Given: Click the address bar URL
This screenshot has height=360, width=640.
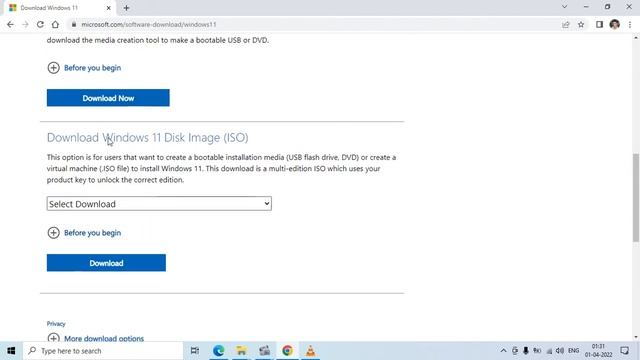Looking at the screenshot, I should [149, 24].
